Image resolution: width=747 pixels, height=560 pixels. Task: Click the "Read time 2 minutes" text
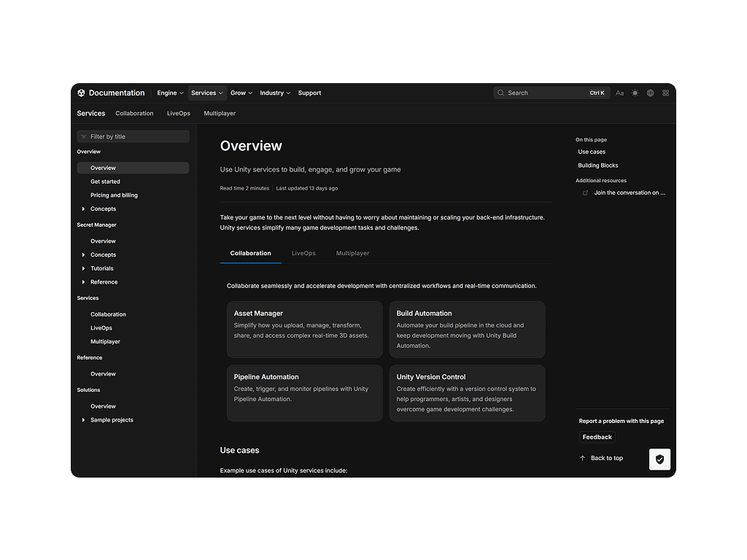pos(244,189)
